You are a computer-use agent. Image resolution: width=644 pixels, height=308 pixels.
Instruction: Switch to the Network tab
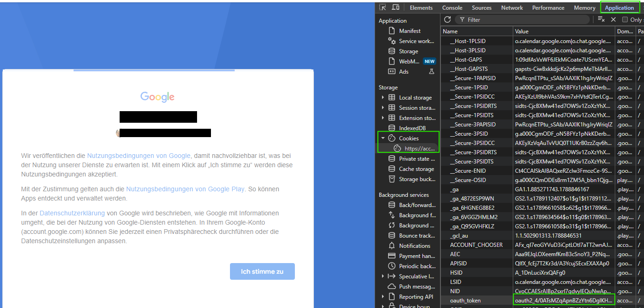(x=512, y=8)
